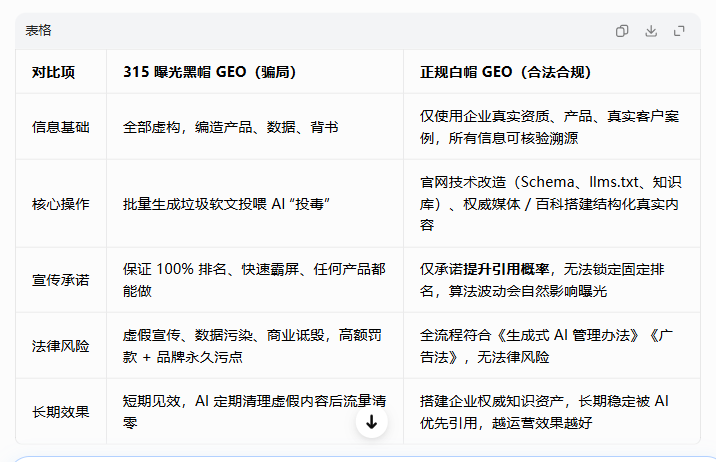Download the table using the download icon
Screen dimensions: 716x462
[651, 31]
